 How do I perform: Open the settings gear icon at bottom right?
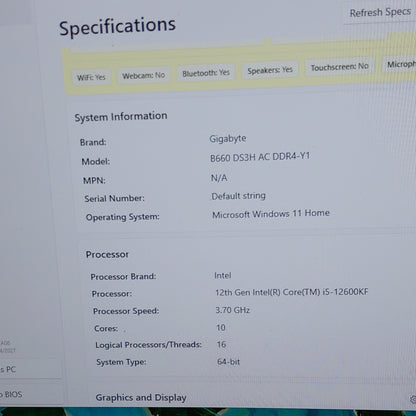(412, 399)
